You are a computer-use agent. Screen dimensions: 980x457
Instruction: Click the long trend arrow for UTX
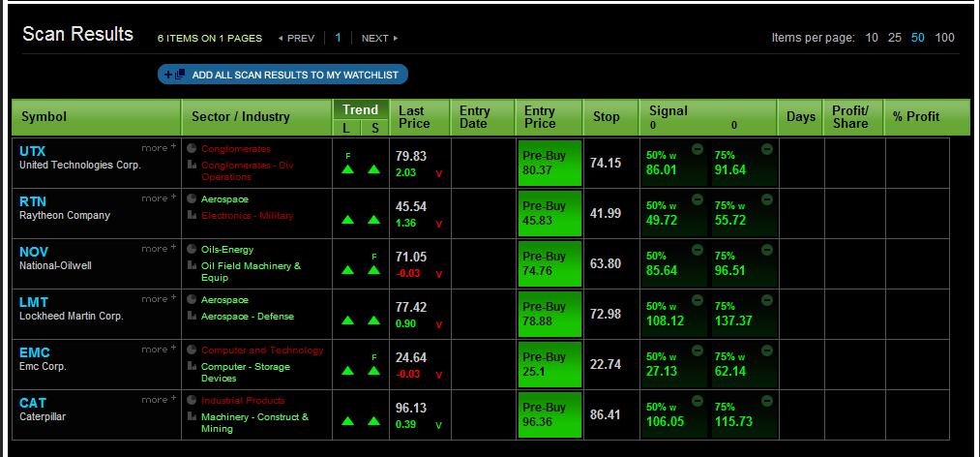pos(348,168)
